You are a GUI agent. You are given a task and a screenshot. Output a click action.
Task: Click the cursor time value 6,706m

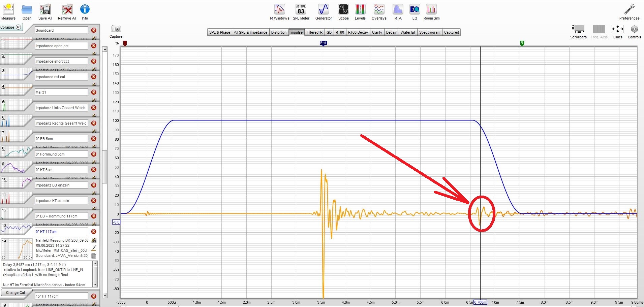pyautogui.click(x=480, y=302)
